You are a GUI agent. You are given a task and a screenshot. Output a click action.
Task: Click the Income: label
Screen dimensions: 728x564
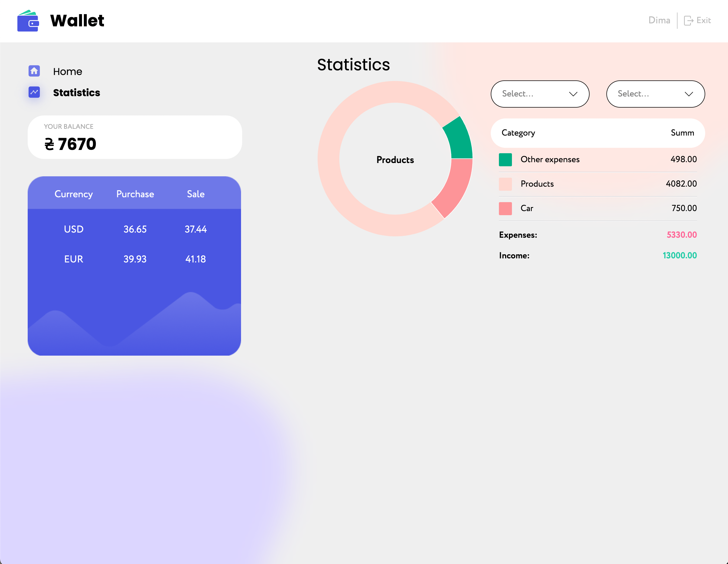tap(514, 255)
